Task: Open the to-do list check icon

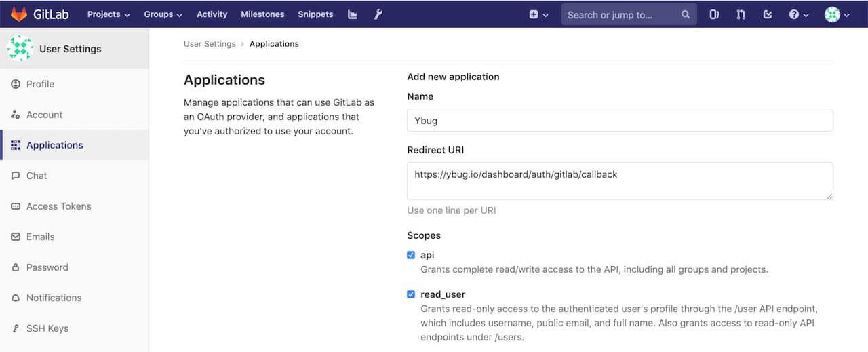Action: (x=768, y=14)
